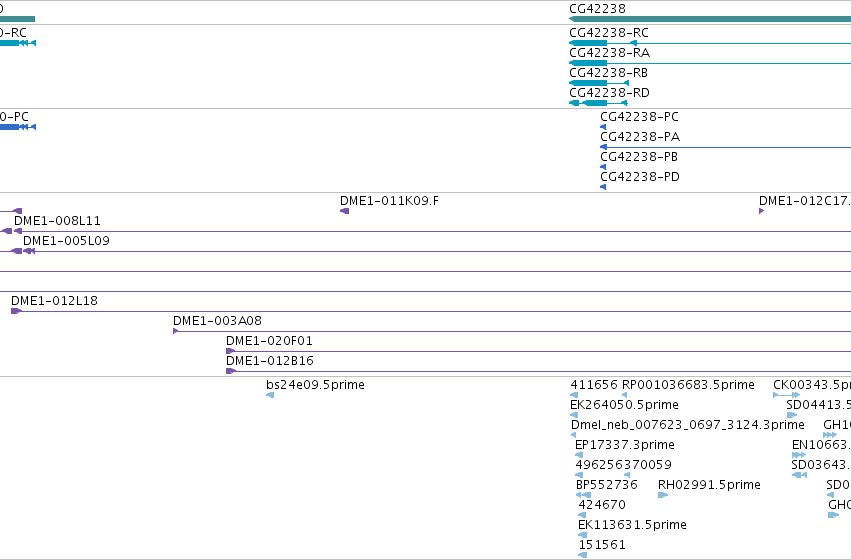The height and width of the screenshot is (560, 851).
Task: Select RH02991.5prime EST label
Action: pyautogui.click(x=709, y=486)
